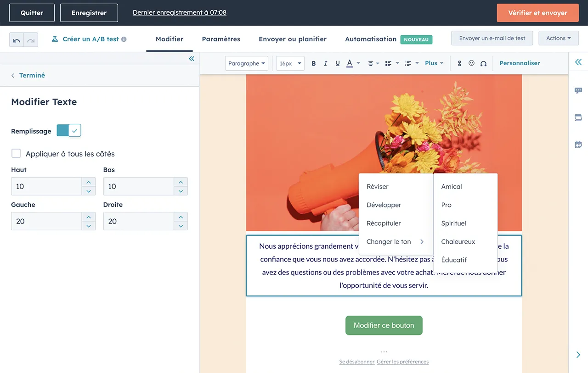The width and height of the screenshot is (588, 373).
Task: Disable the Remplissage toggle
Action: (x=68, y=130)
